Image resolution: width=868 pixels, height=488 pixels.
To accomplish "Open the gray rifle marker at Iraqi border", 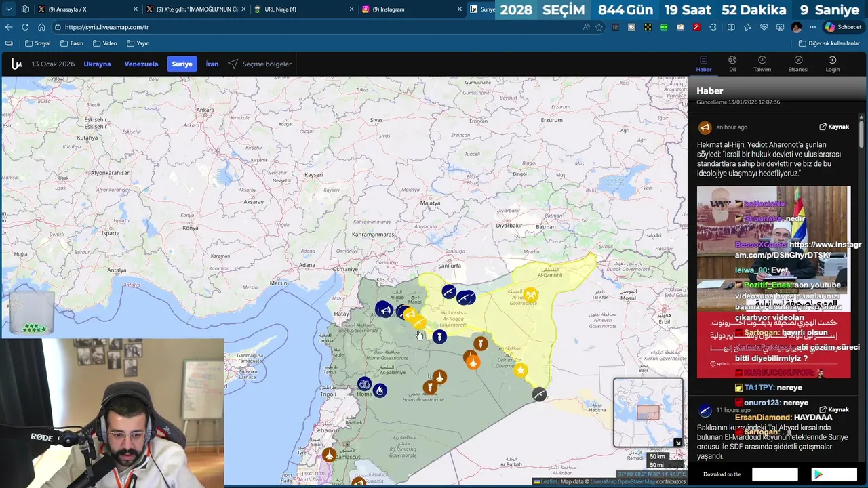I will 539,394.
